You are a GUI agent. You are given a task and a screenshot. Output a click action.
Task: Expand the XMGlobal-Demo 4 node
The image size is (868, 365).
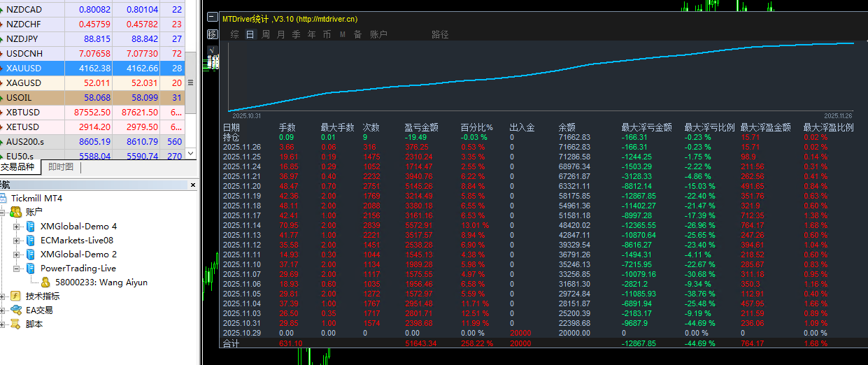pyautogui.click(x=17, y=226)
